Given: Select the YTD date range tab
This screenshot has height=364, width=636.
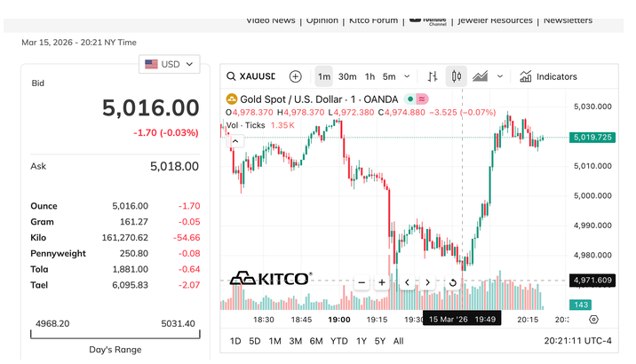Looking at the screenshot, I should coord(338,341).
